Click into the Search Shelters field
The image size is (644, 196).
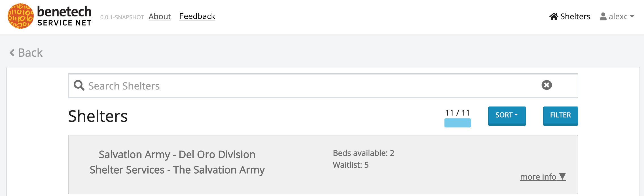(283, 86)
